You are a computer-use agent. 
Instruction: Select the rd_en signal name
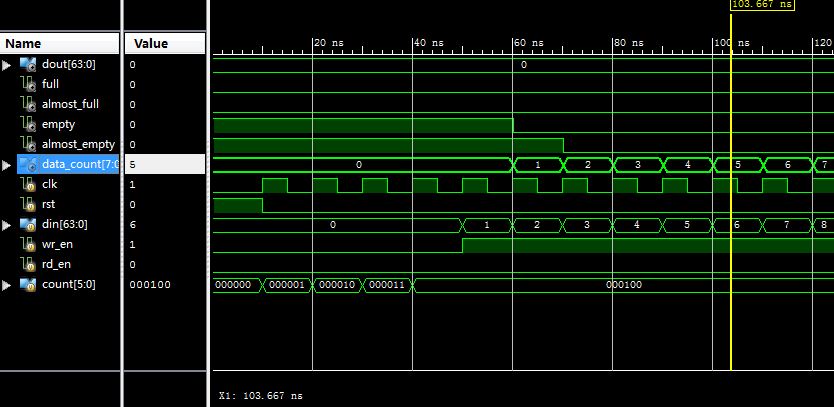click(56, 264)
